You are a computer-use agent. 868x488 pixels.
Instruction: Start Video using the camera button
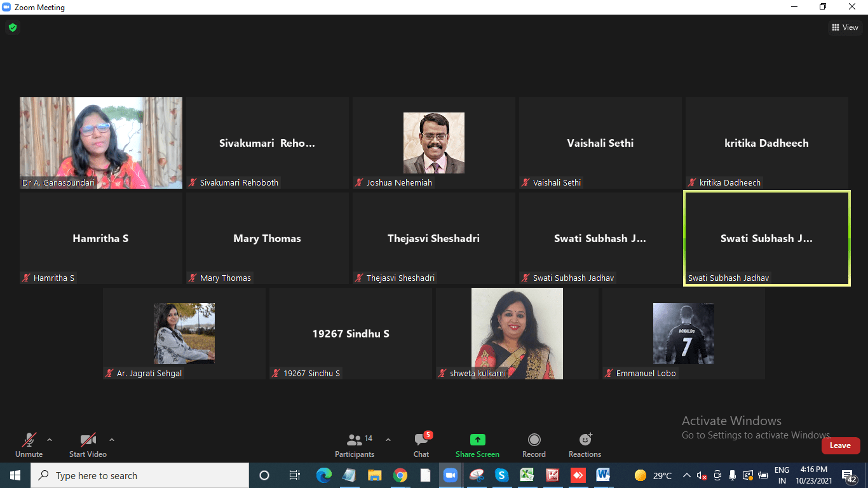[x=88, y=445]
